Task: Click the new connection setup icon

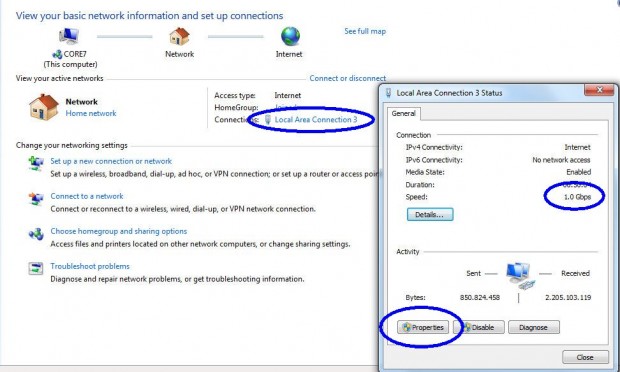Action: tap(36, 163)
